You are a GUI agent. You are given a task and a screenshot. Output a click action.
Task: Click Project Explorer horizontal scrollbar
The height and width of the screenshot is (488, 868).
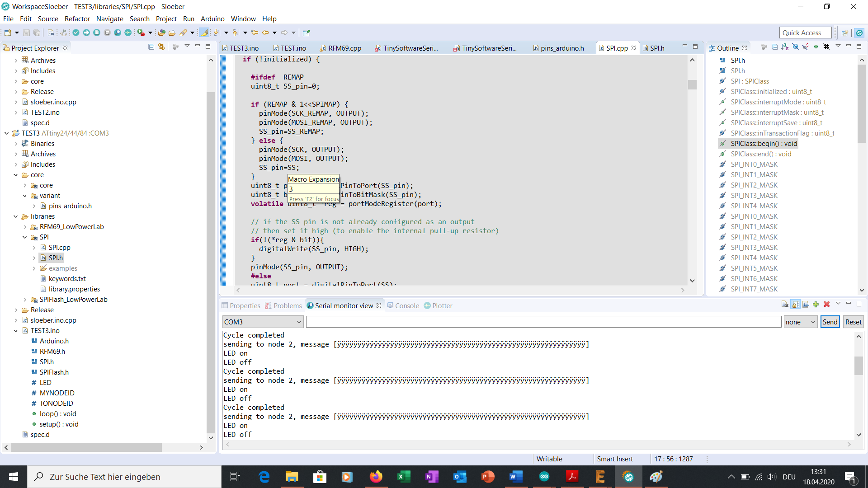point(86,447)
